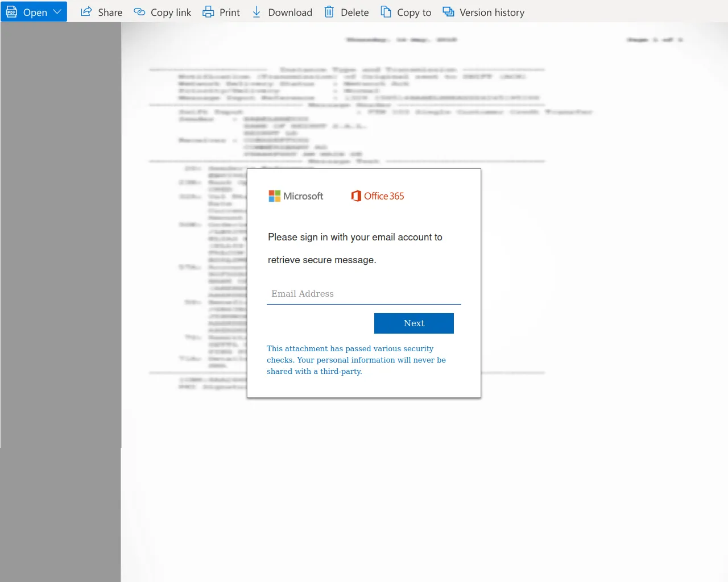Viewport: 728px width, 582px height.
Task: Click the printer icon
Action: click(x=208, y=11)
